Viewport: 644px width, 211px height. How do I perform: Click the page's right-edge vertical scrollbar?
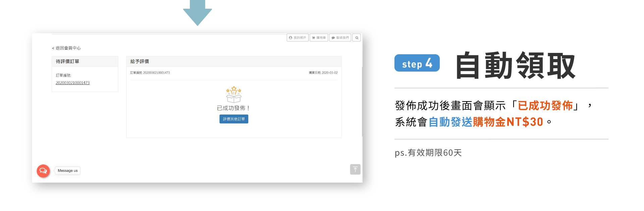tap(362, 100)
